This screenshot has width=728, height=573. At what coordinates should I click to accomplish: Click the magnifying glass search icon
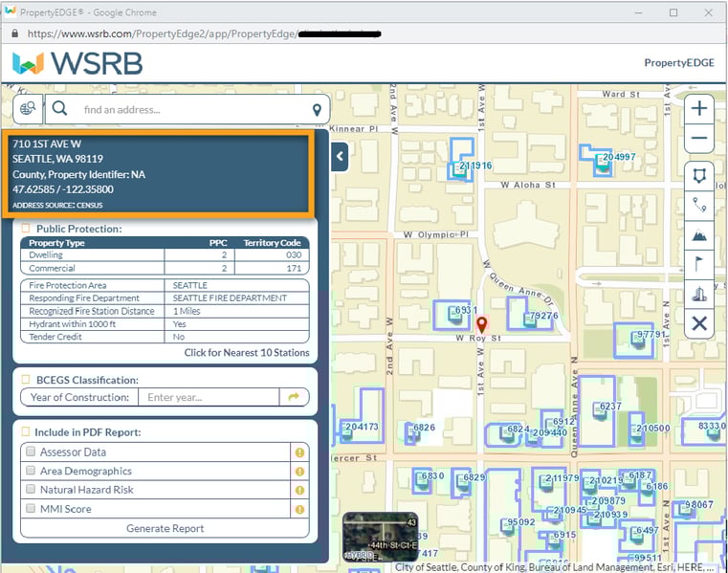pos(59,109)
